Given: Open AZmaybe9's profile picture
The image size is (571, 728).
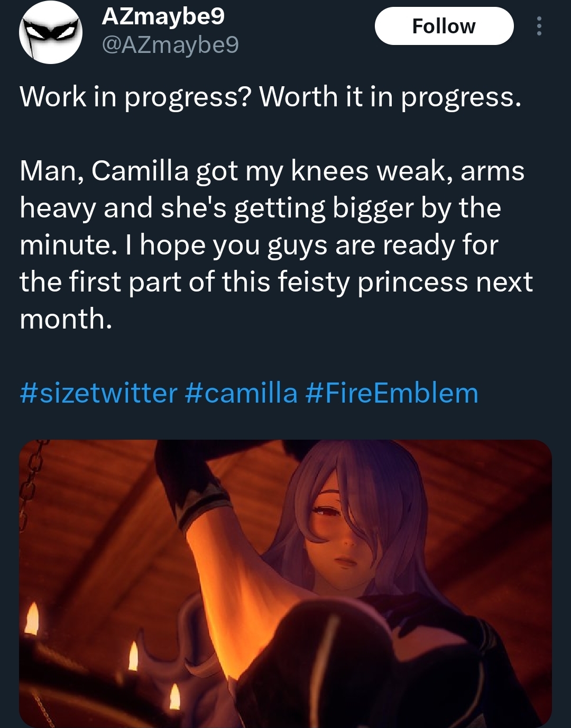Looking at the screenshot, I should coord(51,33).
